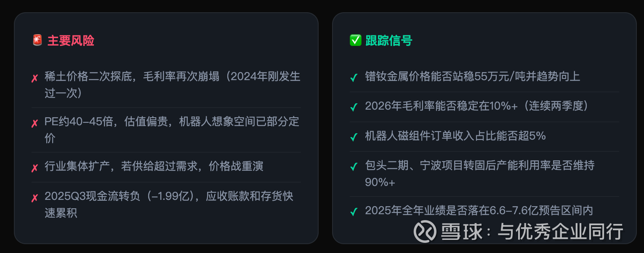This screenshot has height=253, width=644.
Task: Click the green checkmark beside 2025年全年业绩
Action: click(354, 212)
